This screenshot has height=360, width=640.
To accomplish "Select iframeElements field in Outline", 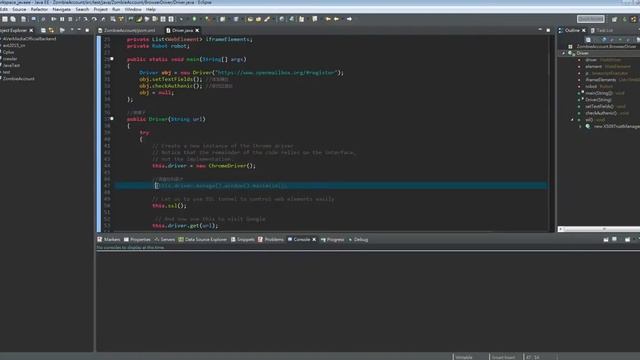I will tap(600, 80).
